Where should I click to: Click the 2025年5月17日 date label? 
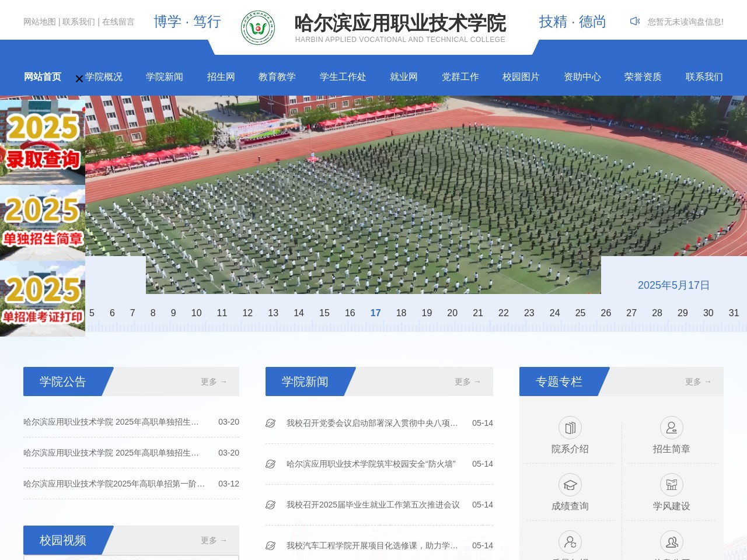coord(673,285)
